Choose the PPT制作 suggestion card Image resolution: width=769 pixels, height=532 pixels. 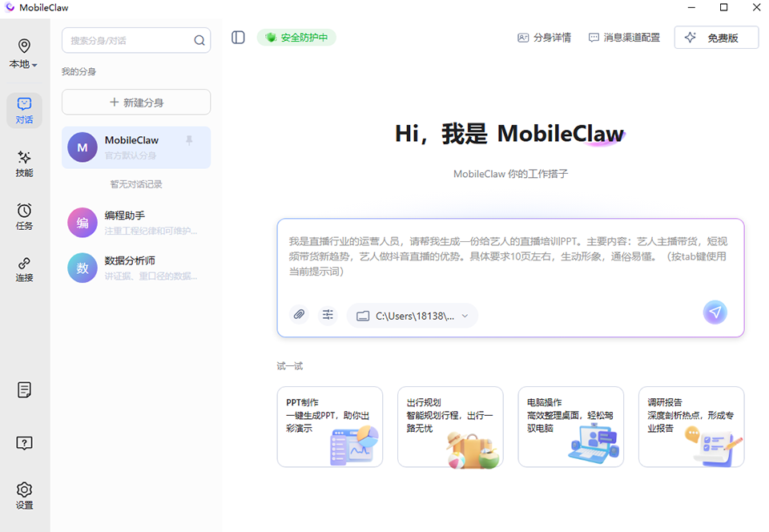(x=329, y=426)
